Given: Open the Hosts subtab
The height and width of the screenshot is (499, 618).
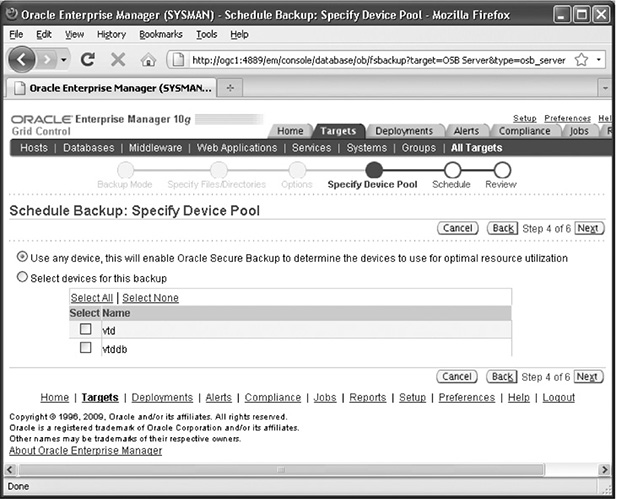Looking at the screenshot, I should pos(34,148).
